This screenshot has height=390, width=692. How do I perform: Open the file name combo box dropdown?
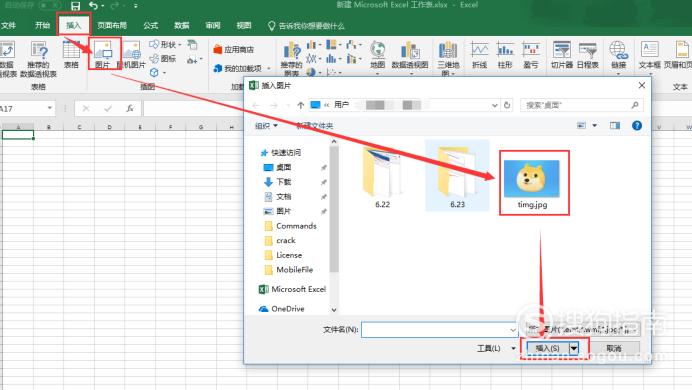(x=513, y=330)
